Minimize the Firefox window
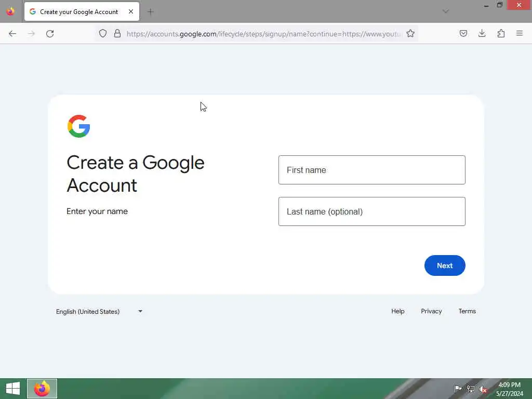The image size is (532, 399). [x=486, y=5]
